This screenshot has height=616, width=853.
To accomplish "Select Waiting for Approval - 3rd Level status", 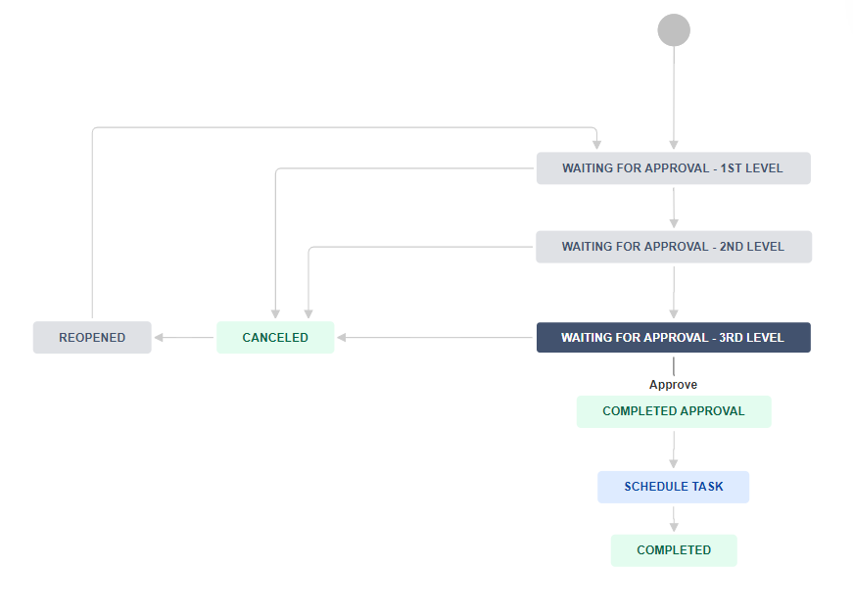I will click(x=674, y=338).
